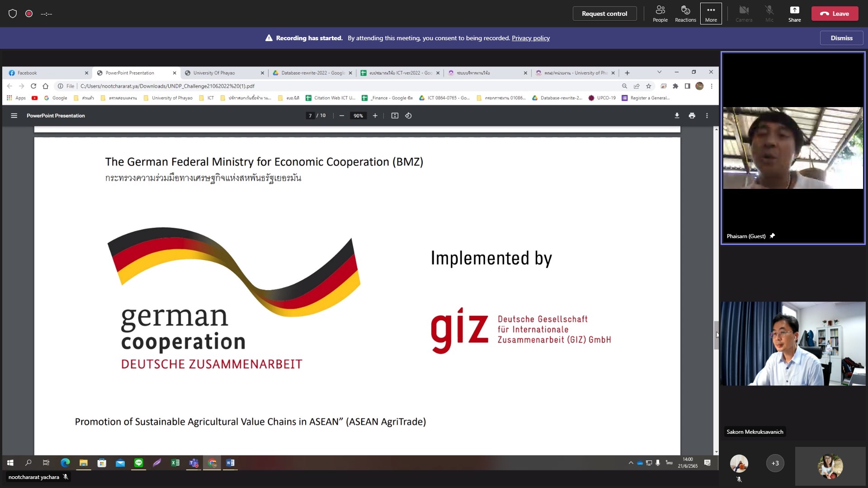Switch to the Facebook browser tab
Viewport: 868px width, 488px height.
(48, 73)
